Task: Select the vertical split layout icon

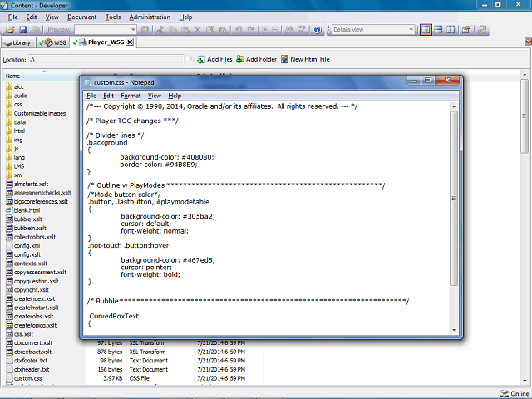Action: coord(451,30)
